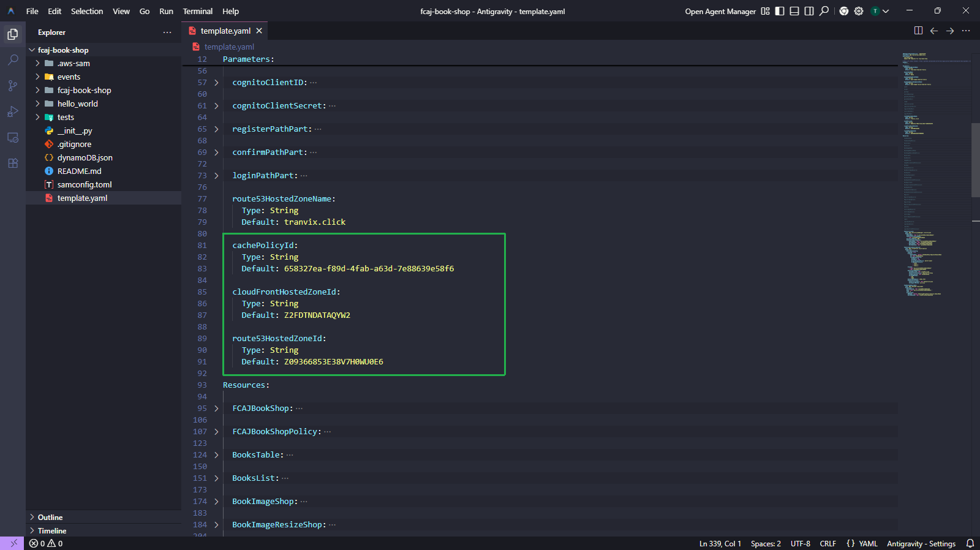Viewport: 980px width, 550px height.
Task: Open the Search view in activity bar
Action: [13, 60]
